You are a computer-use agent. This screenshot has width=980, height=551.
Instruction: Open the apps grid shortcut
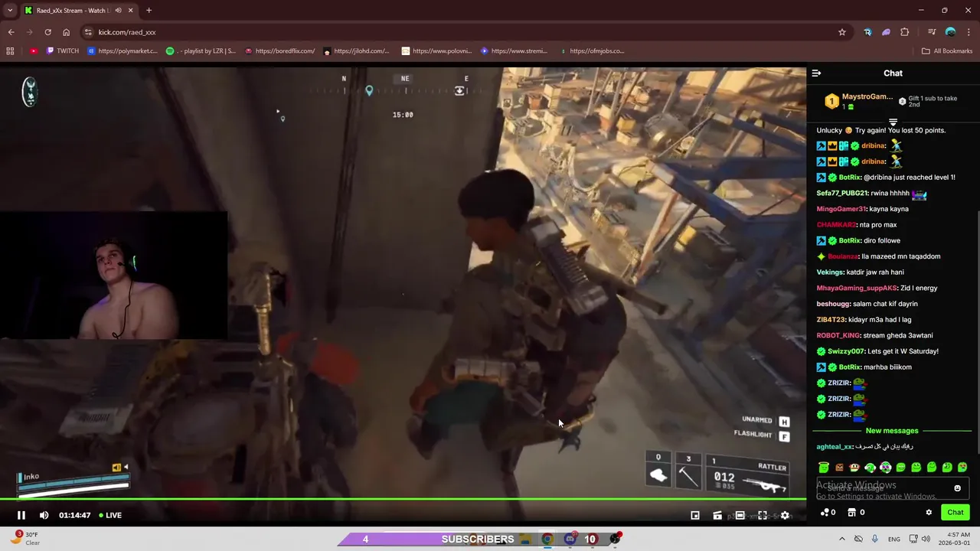[10, 51]
